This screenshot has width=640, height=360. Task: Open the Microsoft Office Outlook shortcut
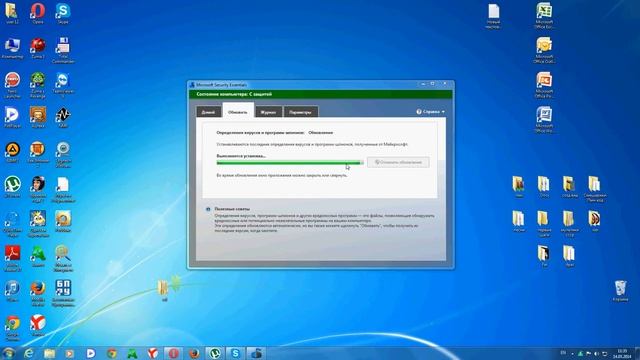tap(544, 50)
